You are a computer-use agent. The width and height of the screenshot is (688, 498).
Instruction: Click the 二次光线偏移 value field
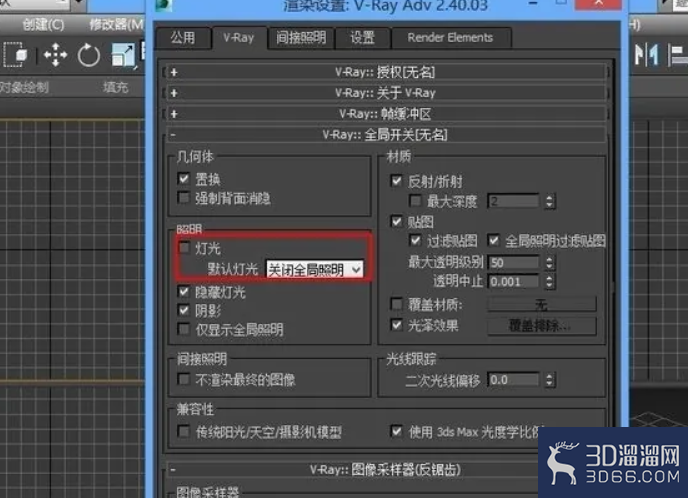click(x=513, y=380)
